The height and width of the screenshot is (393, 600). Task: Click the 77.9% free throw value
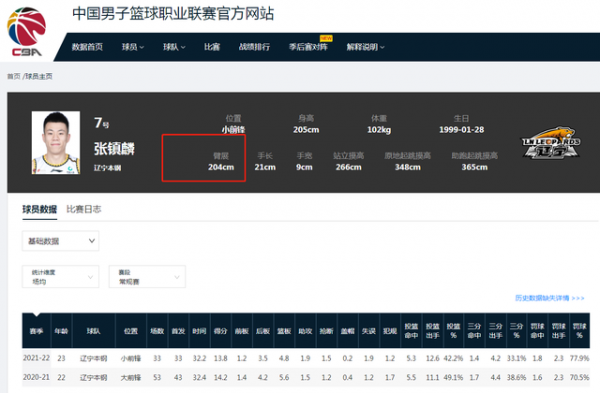(579, 359)
